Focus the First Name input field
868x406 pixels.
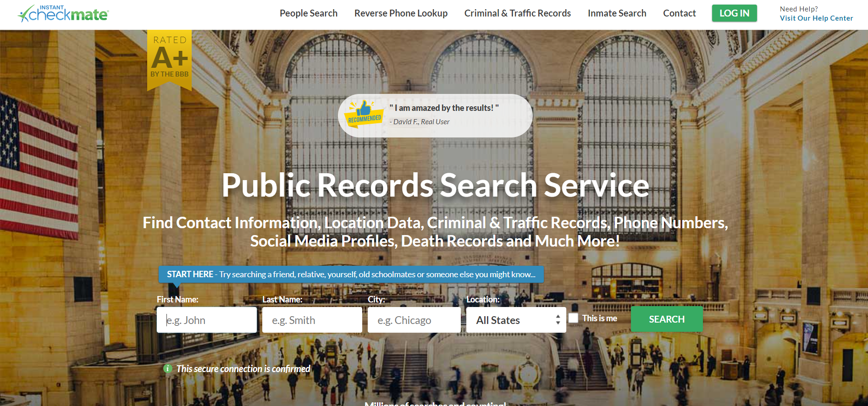(x=207, y=320)
